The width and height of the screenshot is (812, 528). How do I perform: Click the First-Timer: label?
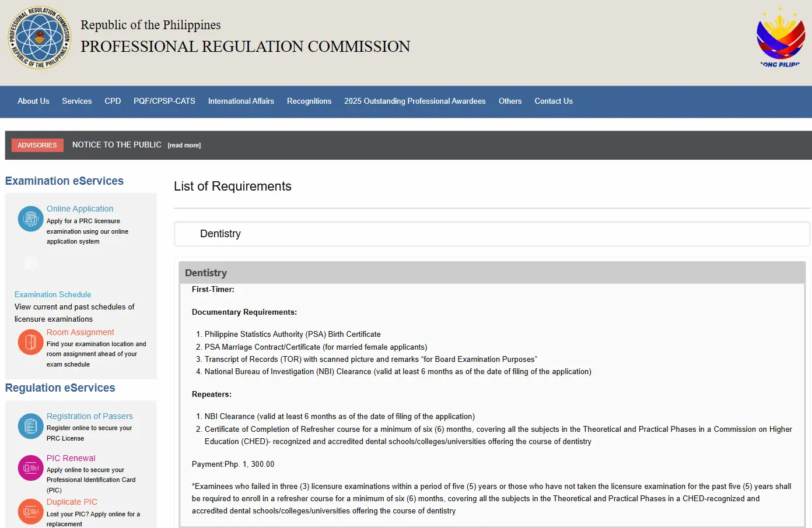213,289
